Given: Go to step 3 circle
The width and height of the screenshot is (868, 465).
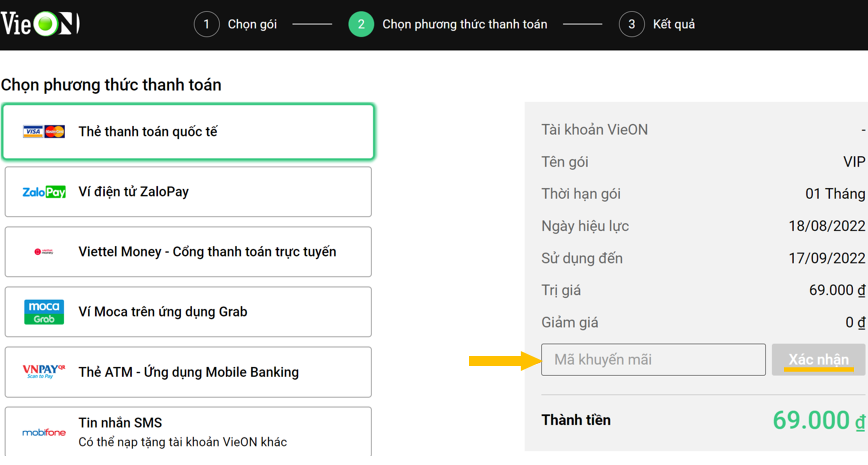Looking at the screenshot, I should (x=632, y=24).
